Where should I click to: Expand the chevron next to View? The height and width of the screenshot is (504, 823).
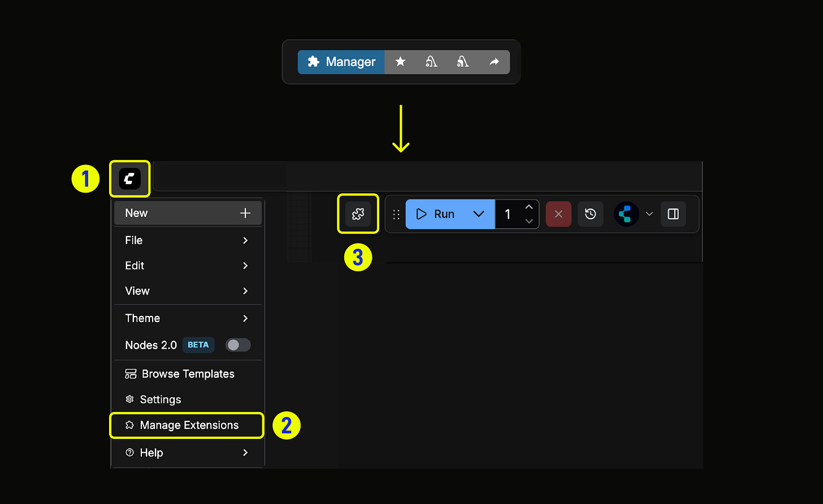[245, 291]
